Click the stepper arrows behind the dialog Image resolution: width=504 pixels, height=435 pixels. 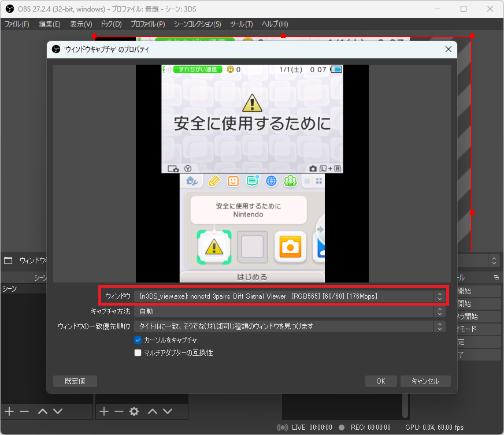coord(494,261)
